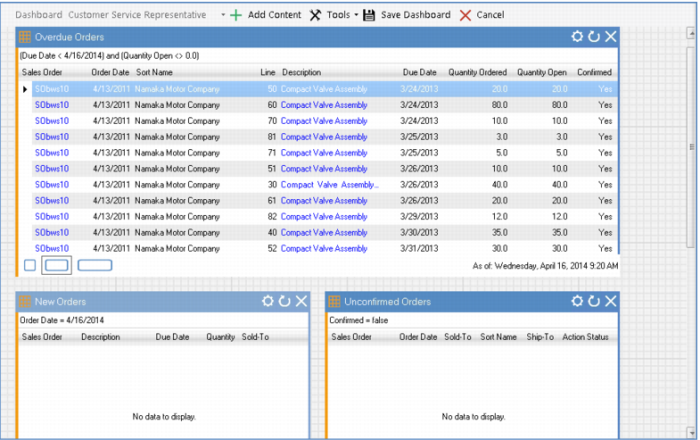Viewport: 700px width, 440px height.
Task: Sort by Quantity Ordered column header
Action: click(x=478, y=72)
